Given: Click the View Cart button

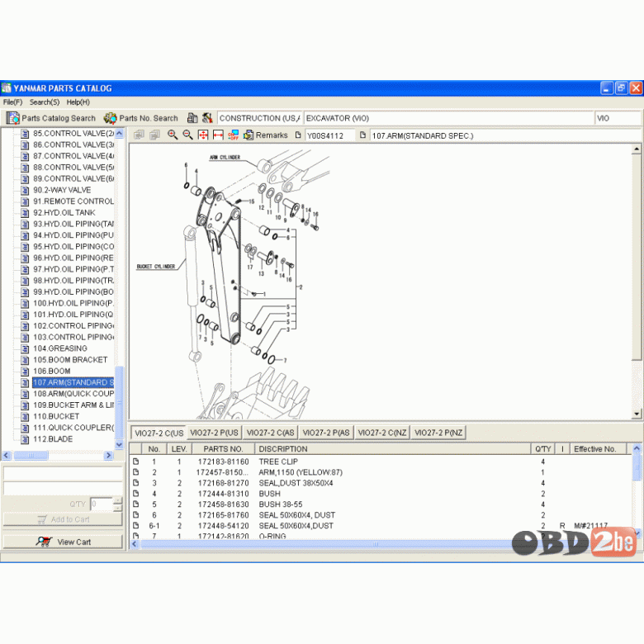Looking at the screenshot, I should coord(63,542).
